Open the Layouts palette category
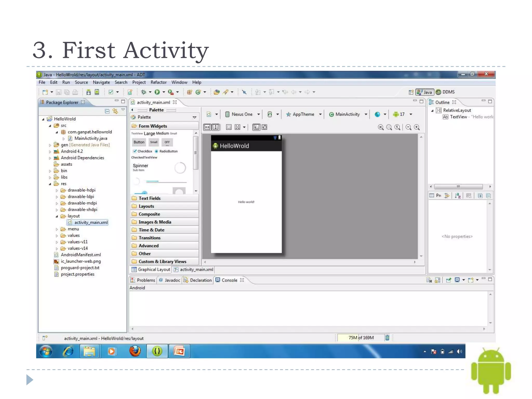Image resolution: width=532 pixels, height=399 pixels. coord(164,206)
